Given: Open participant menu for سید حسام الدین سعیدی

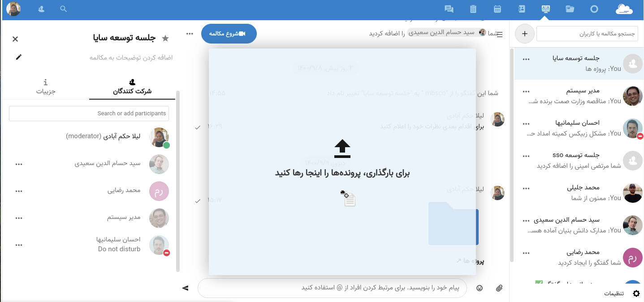Looking at the screenshot, I should click(x=19, y=164).
